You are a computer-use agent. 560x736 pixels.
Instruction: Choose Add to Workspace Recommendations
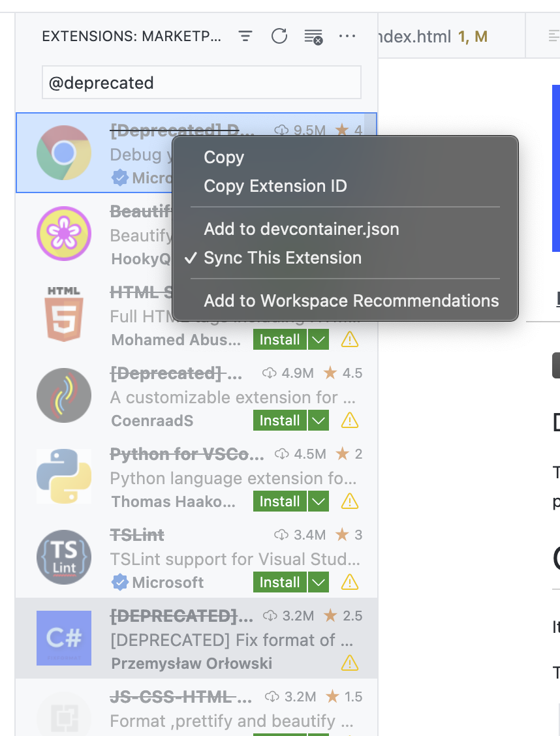pyautogui.click(x=350, y=301)
